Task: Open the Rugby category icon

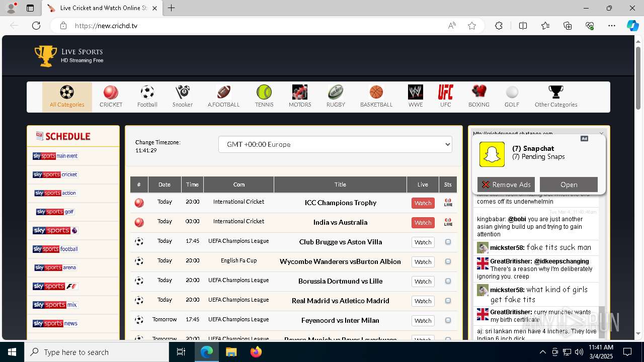Action: [336, 92]
